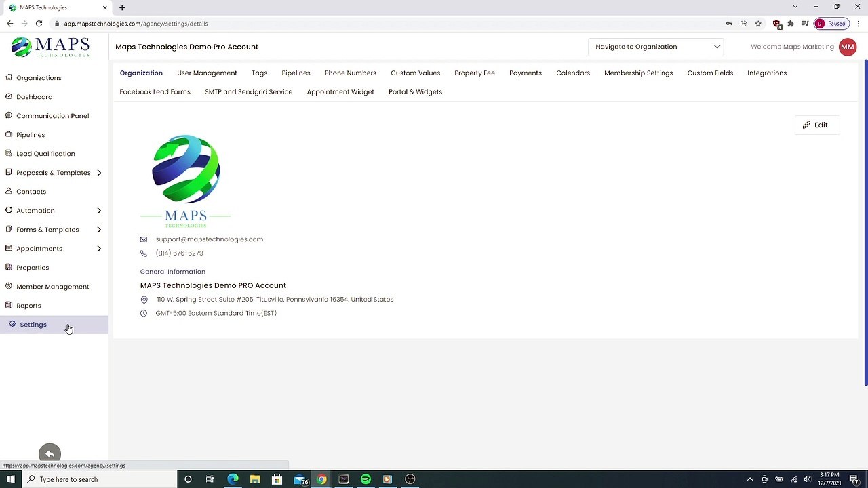Open Facebook Lead Forms tab
Screen dimensions: 868x488
[x=155, y=92]
